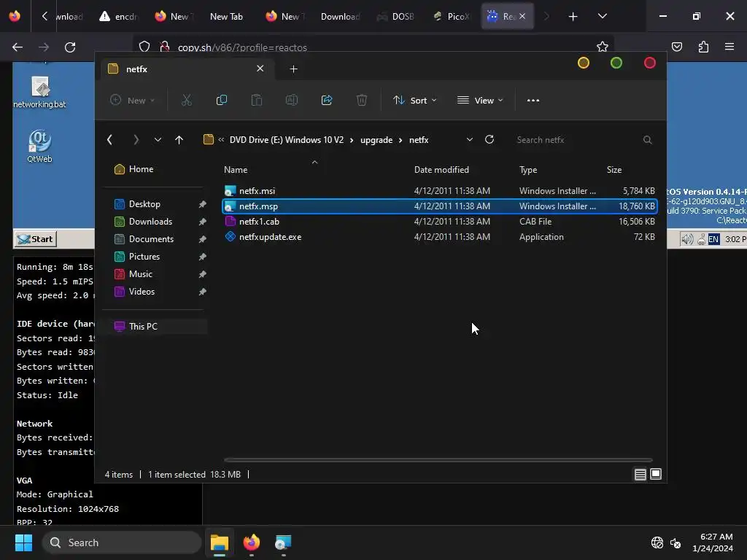747x560 pixels.
Task: Switch to large thumbnails view icon
Action: [656, 474]
